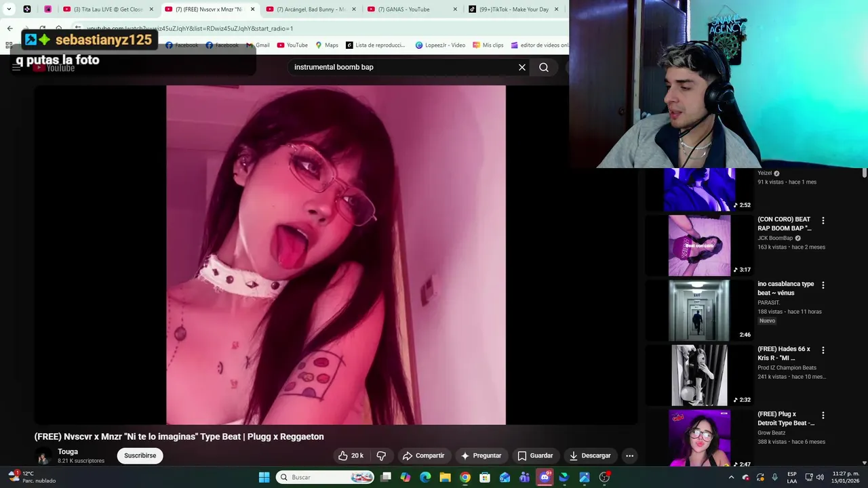The width and height of the screenshot is (868, 488).
Task: Play the JCK BoomBap thumbnail 3:17
Action: pos(699,245)
